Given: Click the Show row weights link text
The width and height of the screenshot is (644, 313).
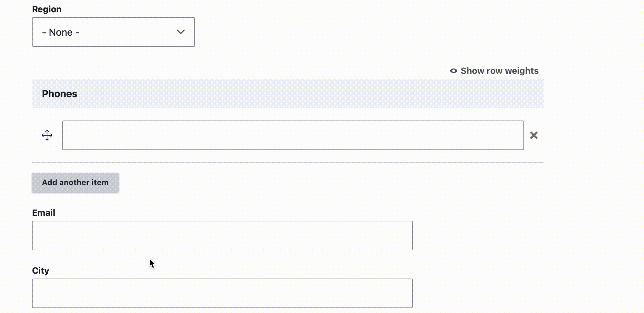Looking at the screenshot, I should pos(499,71).
